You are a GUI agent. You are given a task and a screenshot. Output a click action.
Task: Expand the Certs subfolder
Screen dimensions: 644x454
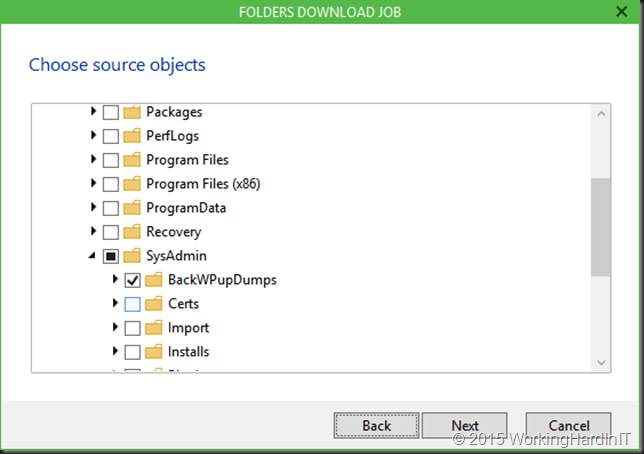[115, 303]
